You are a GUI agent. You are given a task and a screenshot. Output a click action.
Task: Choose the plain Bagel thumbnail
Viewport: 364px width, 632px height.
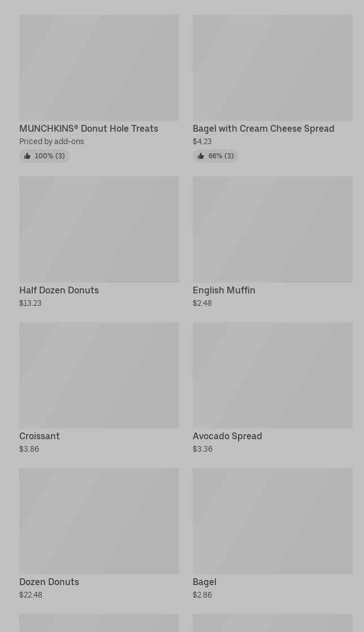coord(272,521)
